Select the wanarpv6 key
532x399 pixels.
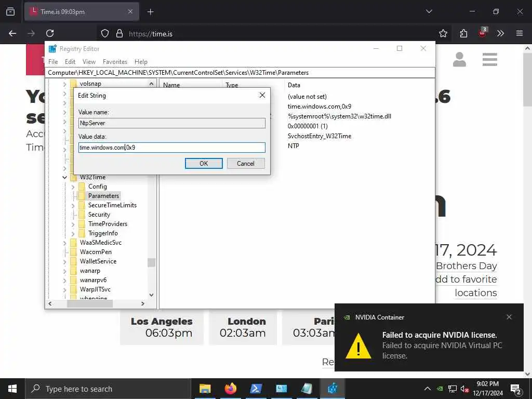click(x=93, y=280)
